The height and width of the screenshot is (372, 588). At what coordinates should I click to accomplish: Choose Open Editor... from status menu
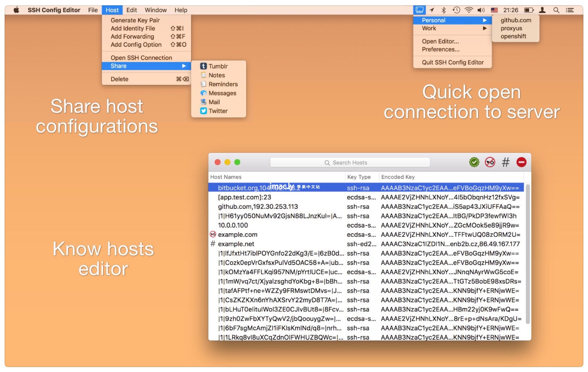pos(452,41)
